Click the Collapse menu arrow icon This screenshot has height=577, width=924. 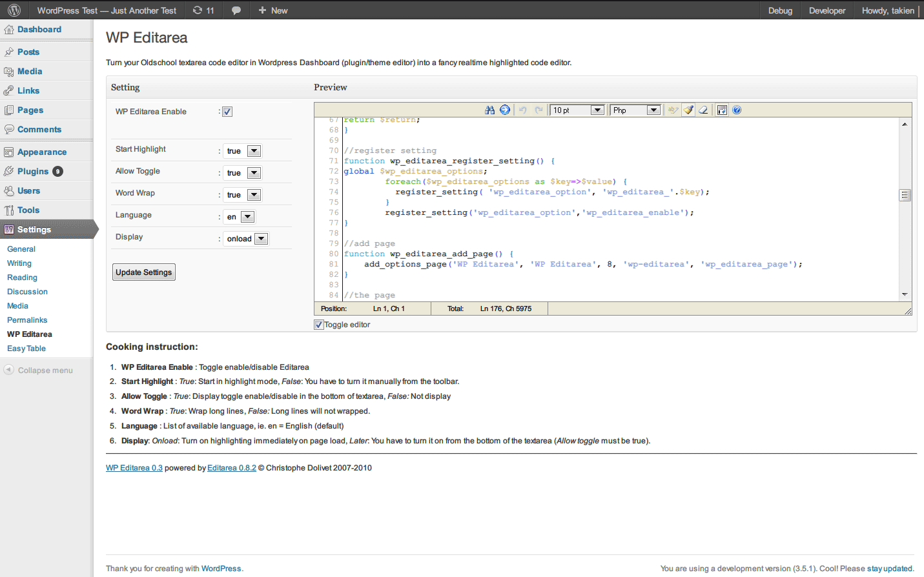tap(9, 370)
